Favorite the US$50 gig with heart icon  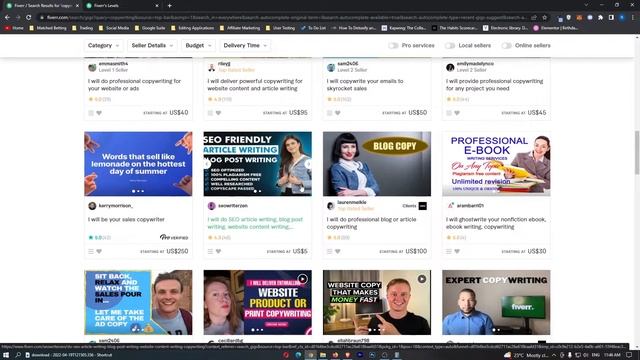(338, 113)
